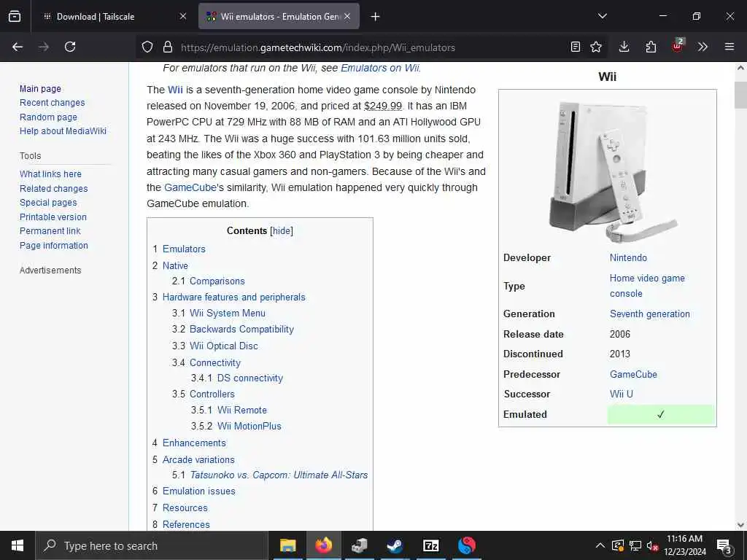Open Firefox application menu
The height and width of the screenshot is (560, 747).
point(729,47)
